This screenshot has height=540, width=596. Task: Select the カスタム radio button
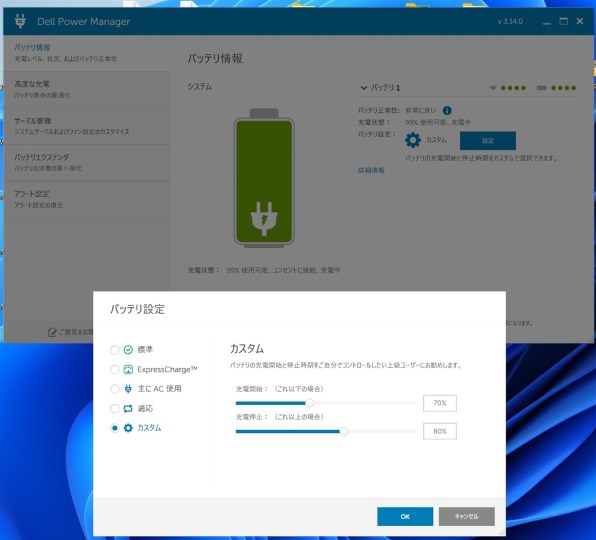[x=114, y=428]
